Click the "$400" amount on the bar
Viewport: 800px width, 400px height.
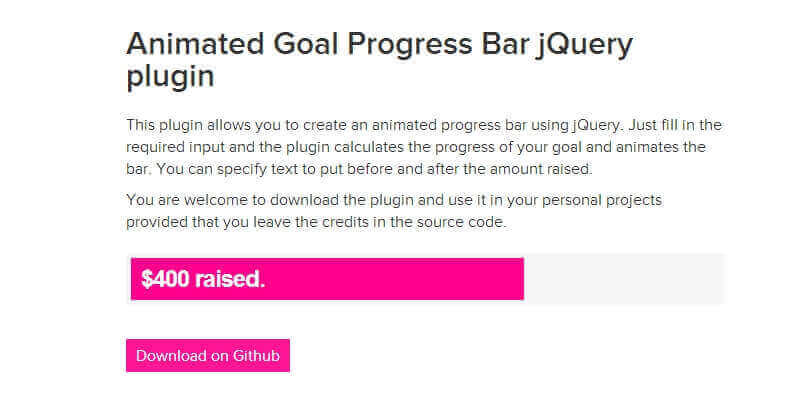(166, 280)
